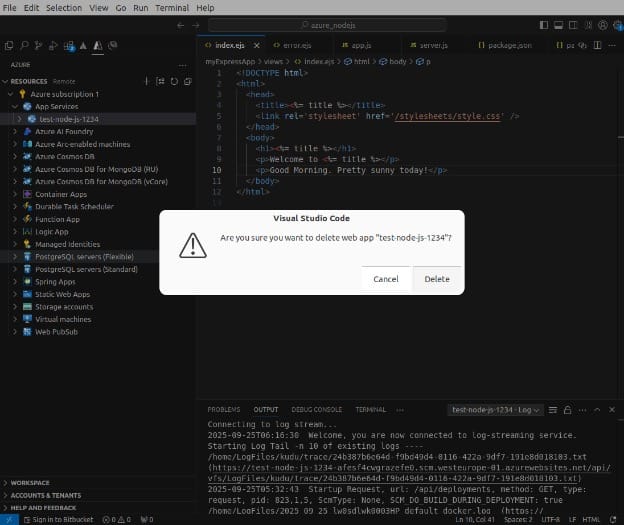
Task: Click the Azure section more actions ellipsis
Action: click(x=182, y=65)
